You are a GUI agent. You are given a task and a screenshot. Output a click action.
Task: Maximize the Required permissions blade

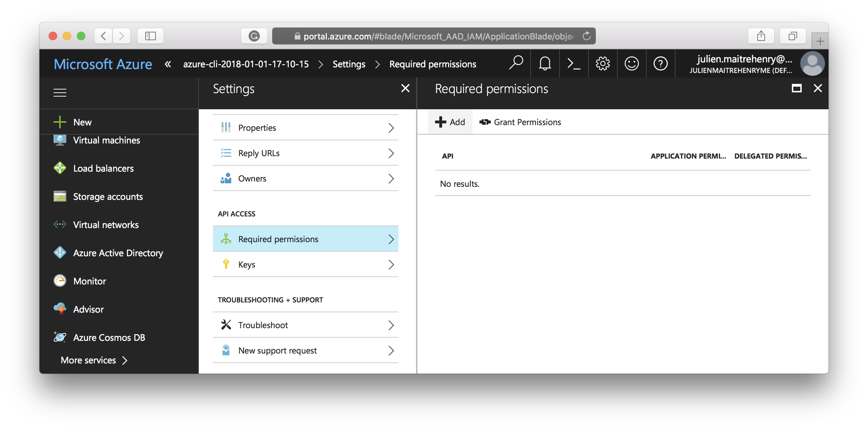point(796,88)
